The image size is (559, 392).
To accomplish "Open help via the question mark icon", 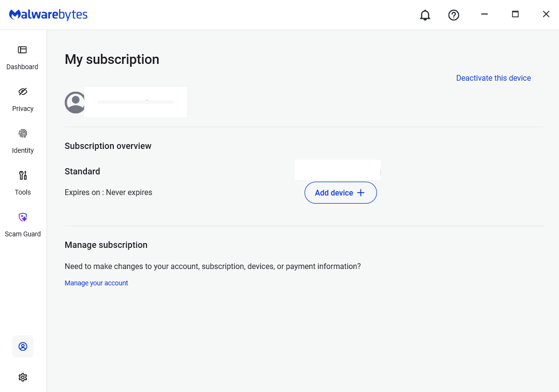I will [x=453, y=15].
